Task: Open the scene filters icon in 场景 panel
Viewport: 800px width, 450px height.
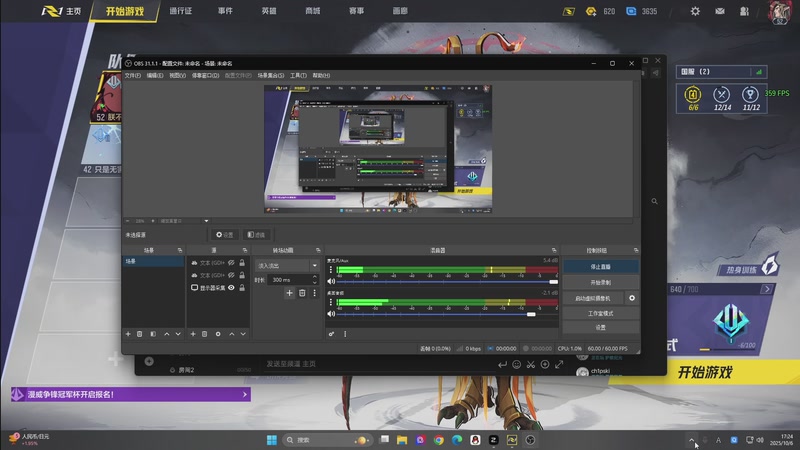Action: tap(153, 334)
